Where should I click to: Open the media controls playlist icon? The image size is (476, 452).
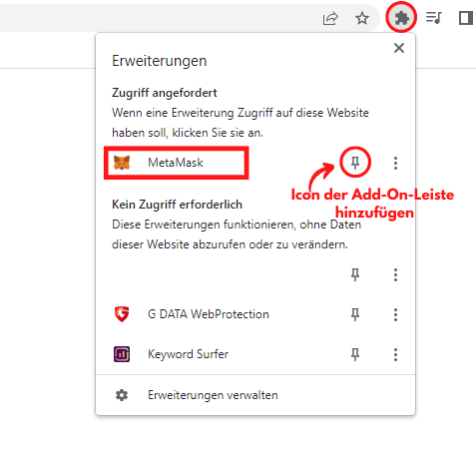pyautogui.click(x=434, y=18)
